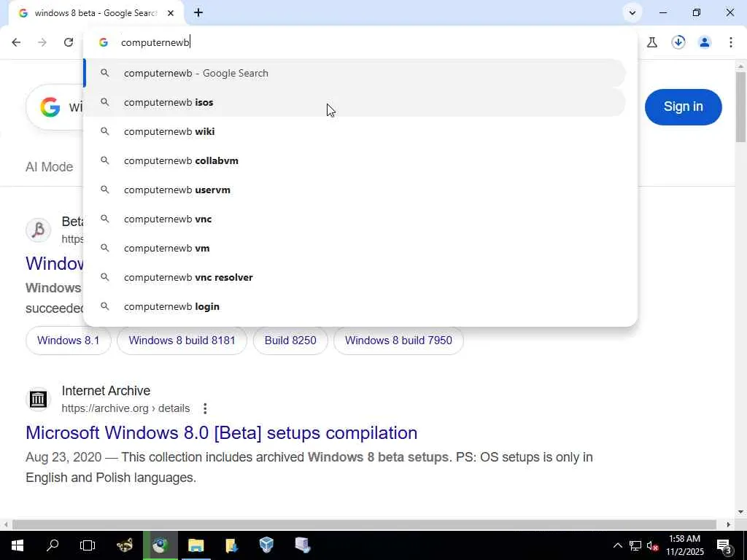Open the tab search dropdown arrow
747x560 pixels.
click(632, 13)
